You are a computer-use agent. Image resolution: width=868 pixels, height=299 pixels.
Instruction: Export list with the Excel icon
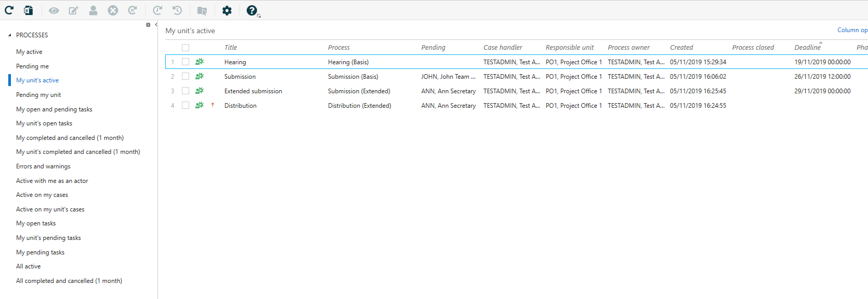pos(29,10)
